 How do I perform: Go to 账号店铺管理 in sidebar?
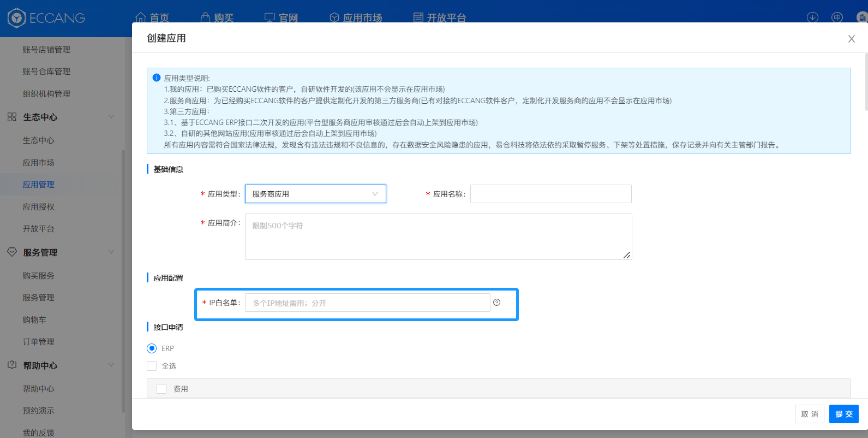(46, 50)
